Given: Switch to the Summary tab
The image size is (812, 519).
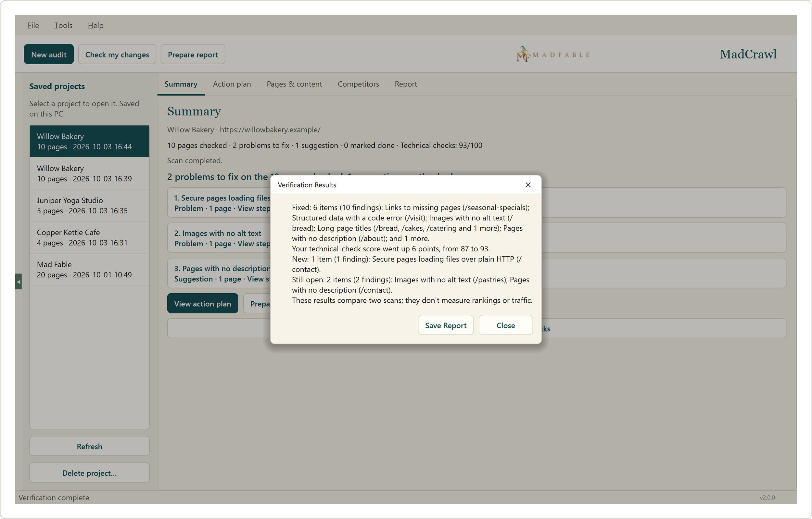Looking at the screenshot, I should 181,84.
